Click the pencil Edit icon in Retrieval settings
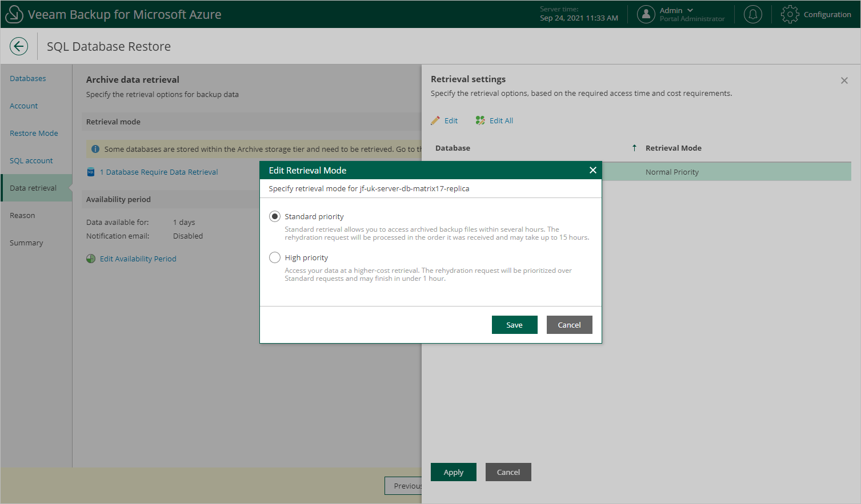The image size is (861, 504). [x=435, y=120]
